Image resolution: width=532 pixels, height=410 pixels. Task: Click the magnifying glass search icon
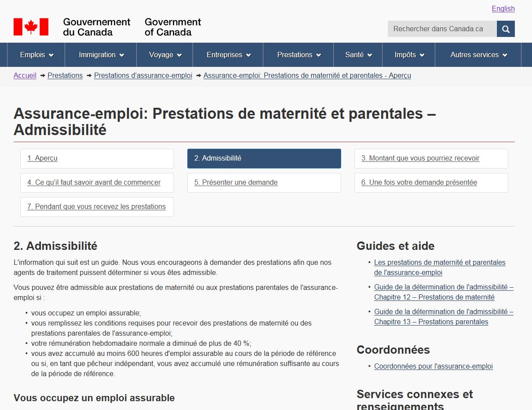coord(506,29)
